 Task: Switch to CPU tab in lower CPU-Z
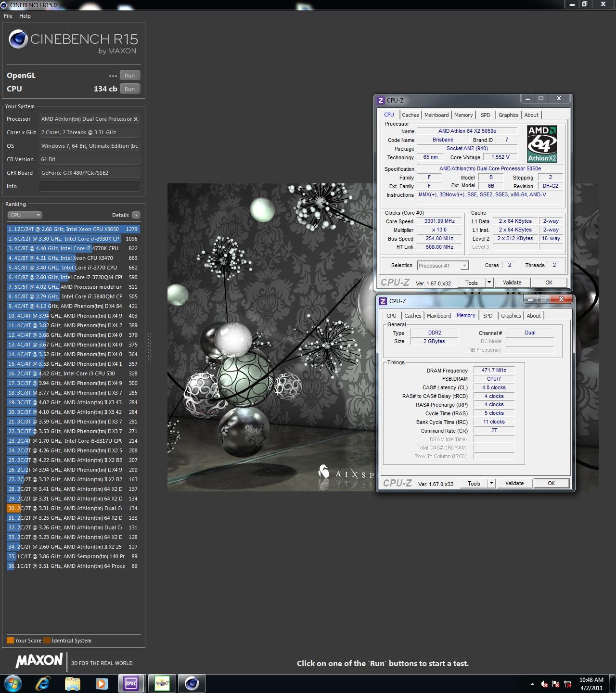(x=392, y=316)
